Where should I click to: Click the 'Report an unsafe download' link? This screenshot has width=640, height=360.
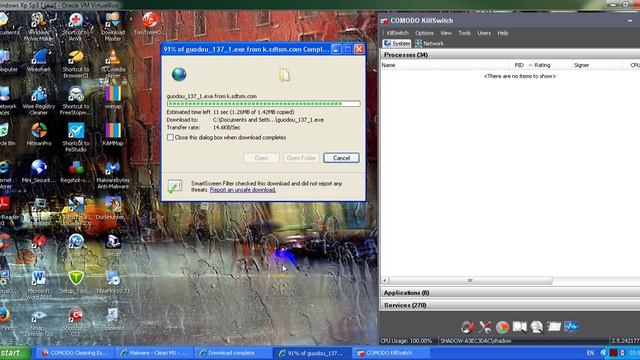pos(242,190)
